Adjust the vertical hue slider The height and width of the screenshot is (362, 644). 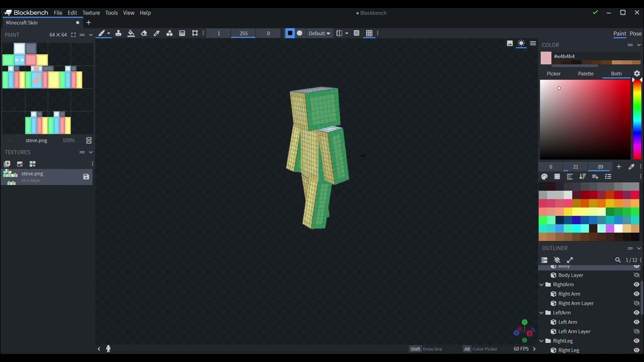click(x=637, y=120)
